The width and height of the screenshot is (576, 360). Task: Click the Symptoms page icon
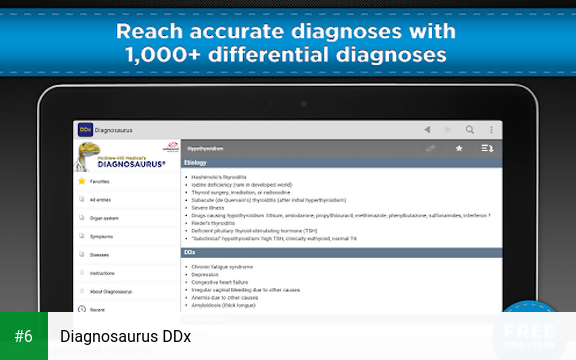coord(82,236)
